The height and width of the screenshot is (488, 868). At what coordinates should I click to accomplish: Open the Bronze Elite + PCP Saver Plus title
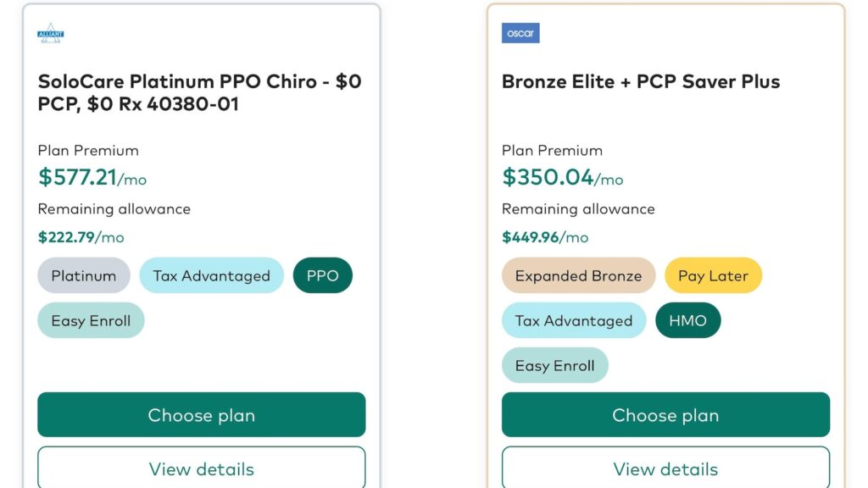pyautogui.click(x=641, y=82)
